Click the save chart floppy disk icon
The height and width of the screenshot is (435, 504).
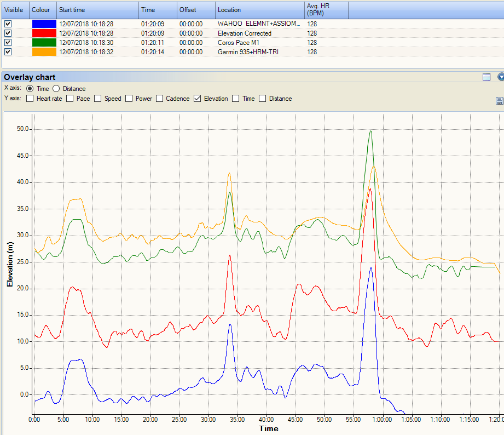[499, 101]
